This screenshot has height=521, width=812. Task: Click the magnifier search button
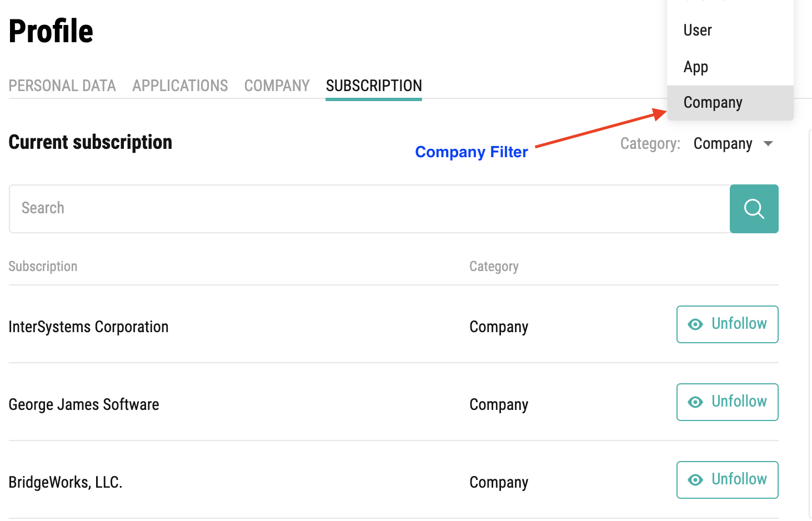754,209
